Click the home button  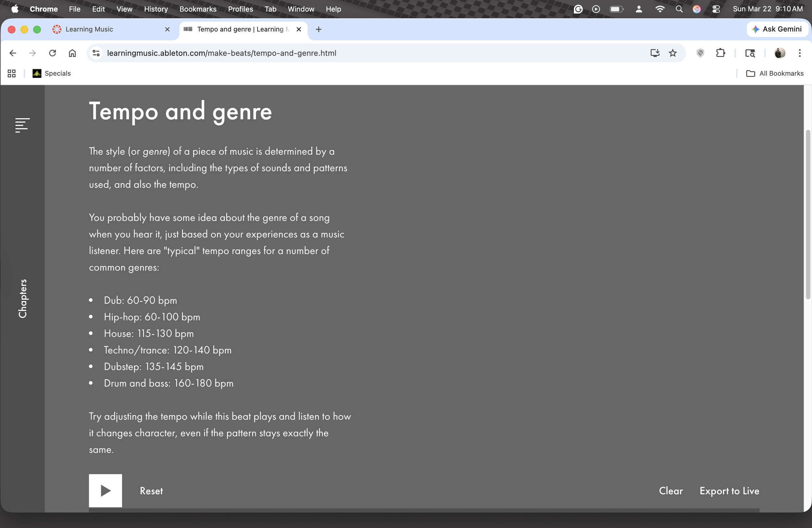(72, 53)
